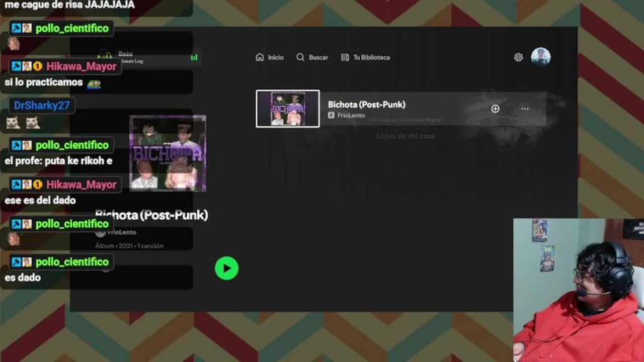
Task: Click username DrSharky27 in chat
Action: tap(42, 106)
